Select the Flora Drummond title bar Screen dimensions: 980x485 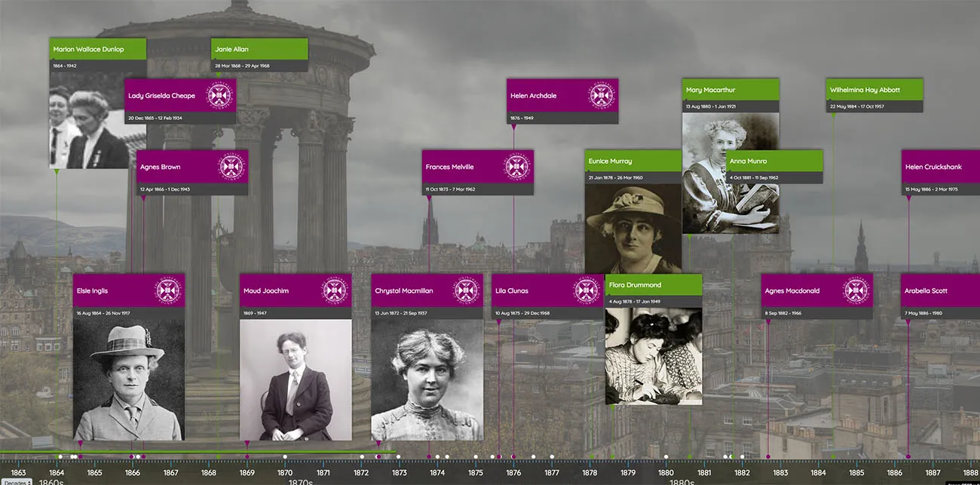pyautogui.click(x=653, y=285)
